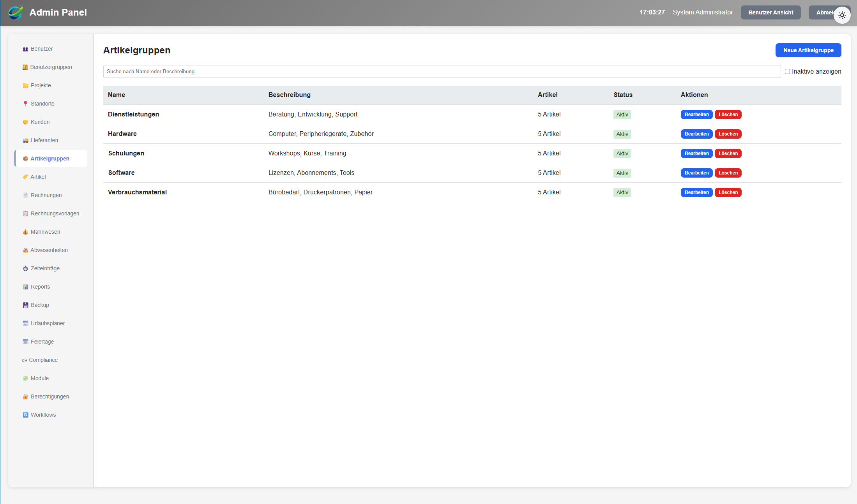Image resolution: width=857 pixels, height=504 pixels.
Task: Click the Benutzer people icon in sidebar
Action: 25,49
